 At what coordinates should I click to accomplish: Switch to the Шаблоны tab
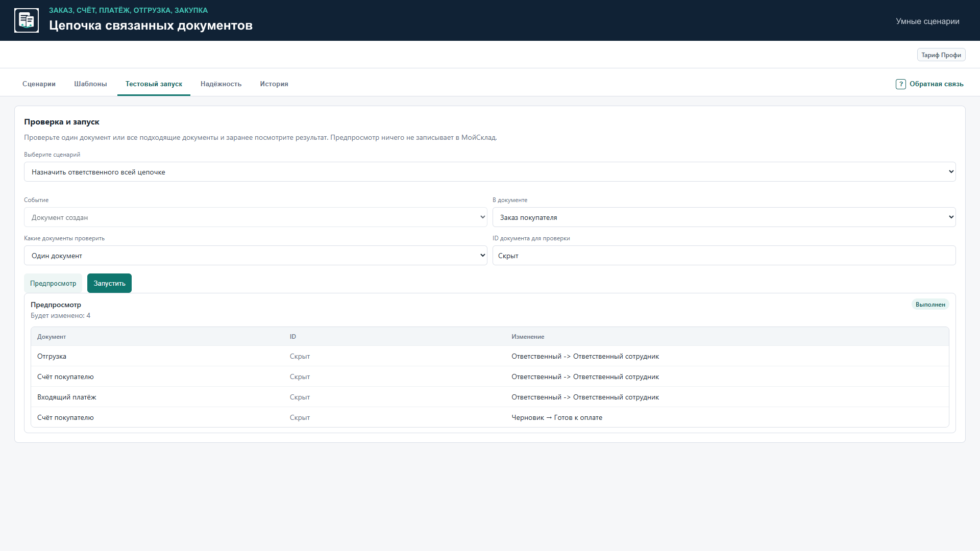pos(90,84)
